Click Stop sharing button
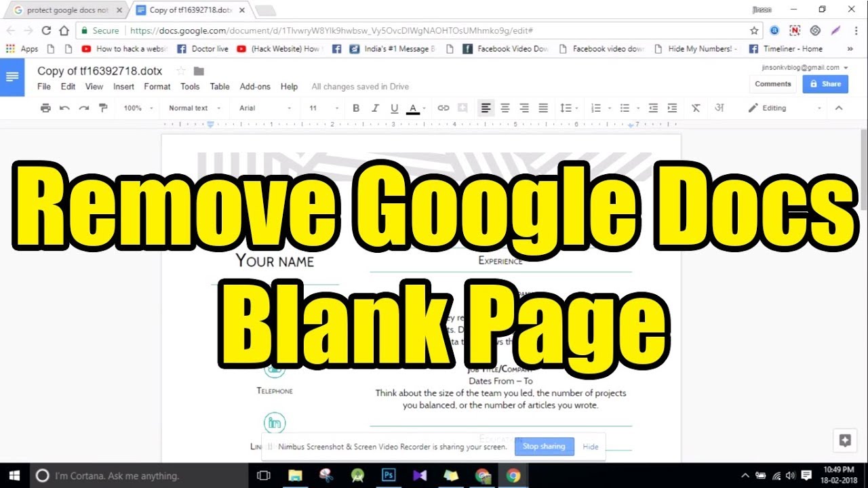The height and width of the screenshot is (488, 868). pyautogui.click(x=544, y=447)
